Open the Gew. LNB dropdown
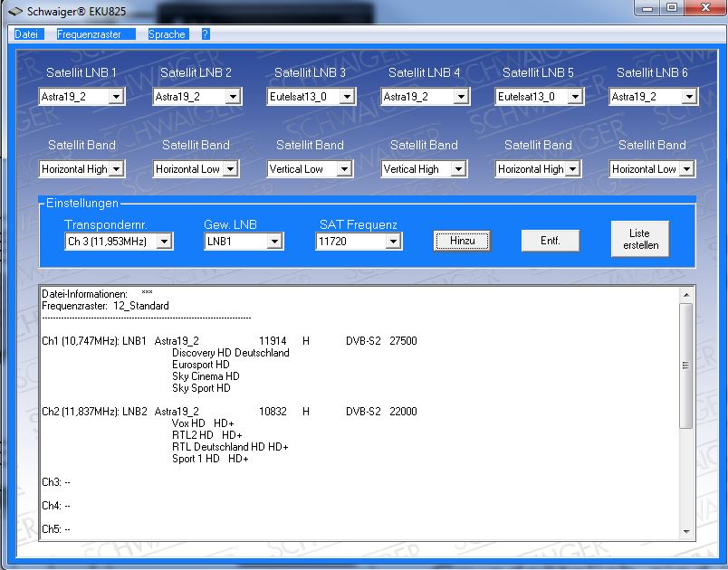728x570 pixels. [x=274, y=242]
